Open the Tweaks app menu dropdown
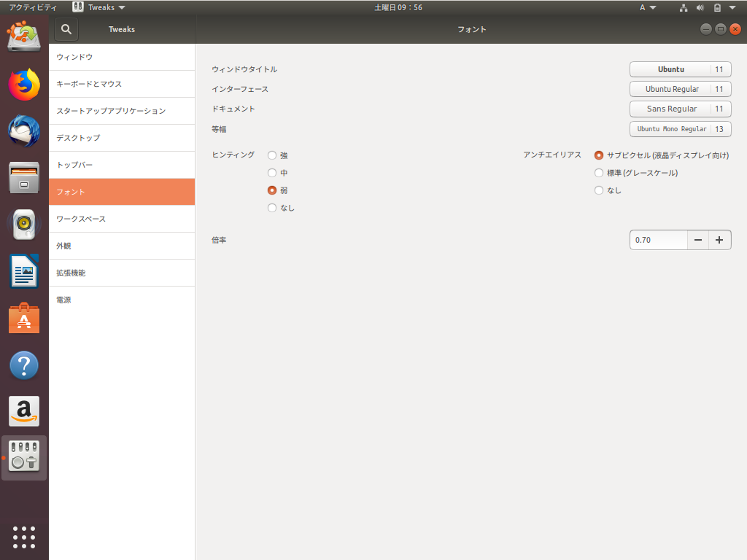Viewport: 747px width, 560px height. pyautogui.click(x=99, y=7)
